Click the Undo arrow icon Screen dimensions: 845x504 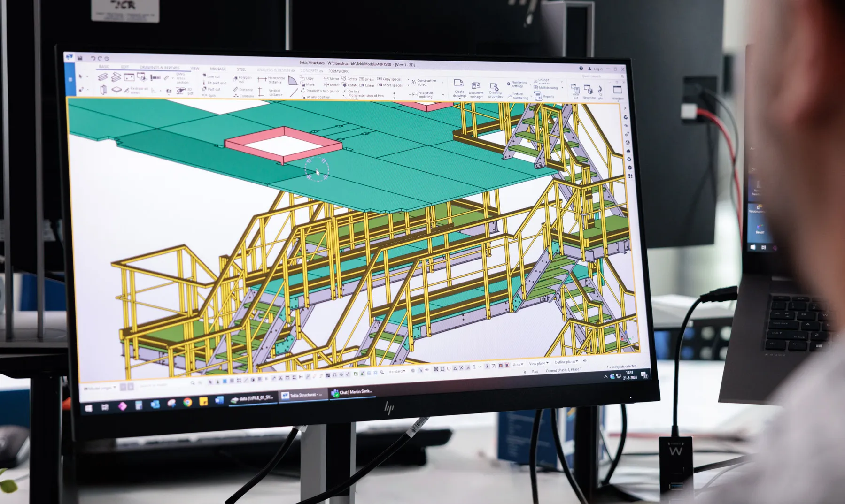tap(93, 58)
